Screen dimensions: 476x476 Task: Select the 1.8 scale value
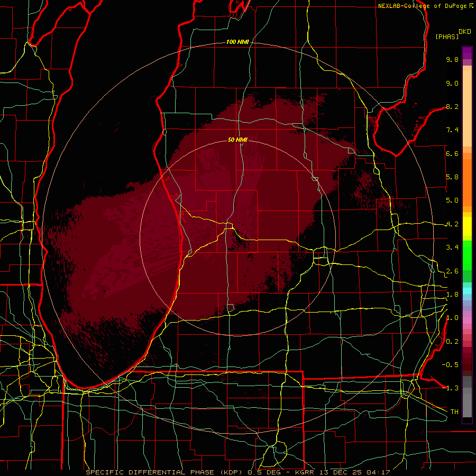click(452, 295)
